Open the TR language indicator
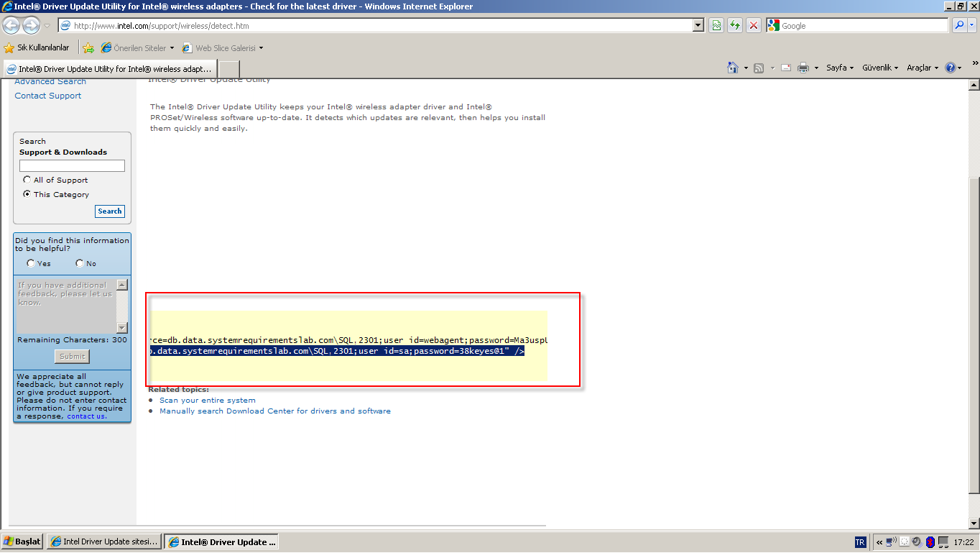This screenshot has height=553, width=980. (861, 542)
